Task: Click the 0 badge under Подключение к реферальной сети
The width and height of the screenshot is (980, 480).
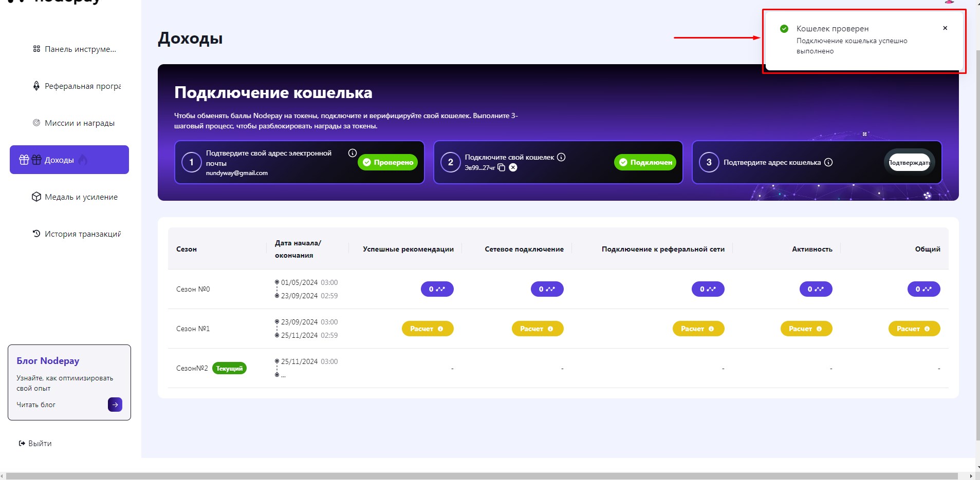Action: [x=708, y=289]
